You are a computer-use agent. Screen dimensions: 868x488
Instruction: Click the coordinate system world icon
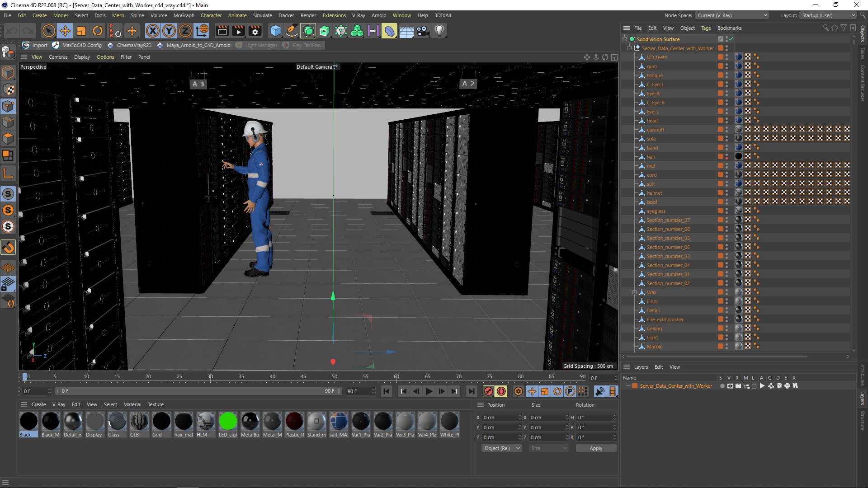202,31
